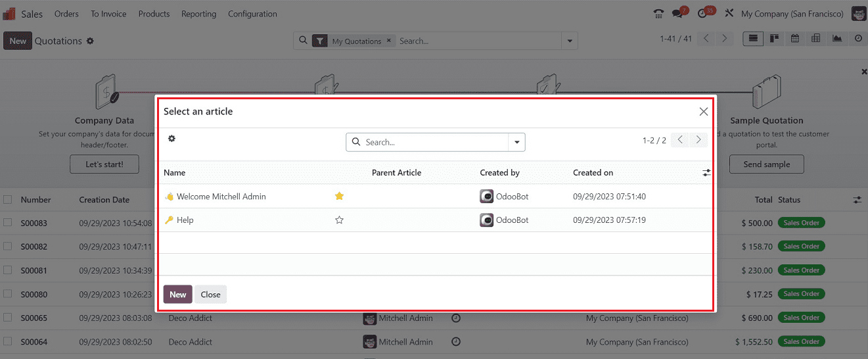
Task: Sort articles by Parent Article column
Action: point(396,173)
